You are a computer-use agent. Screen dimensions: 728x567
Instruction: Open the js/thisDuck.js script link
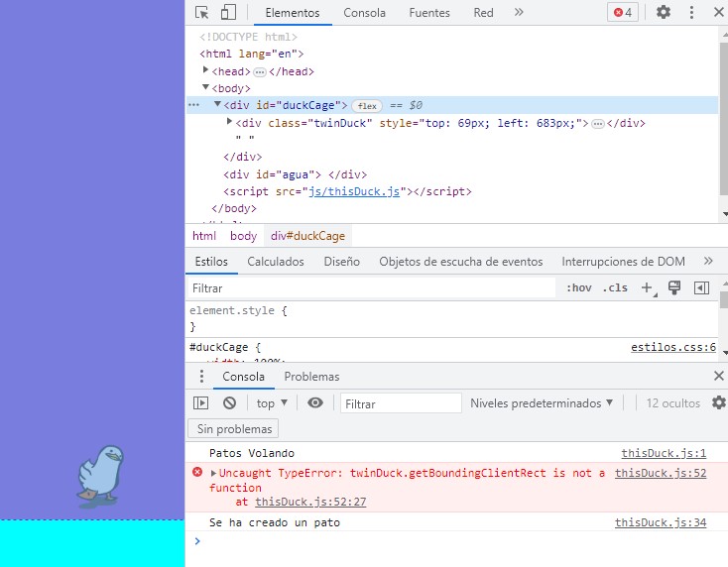[x=354, y=191]
